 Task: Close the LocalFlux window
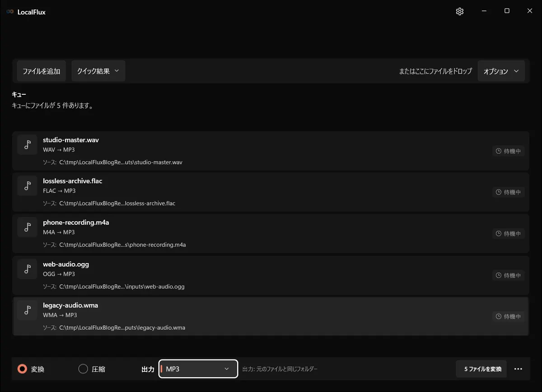(x=530, y=11)
